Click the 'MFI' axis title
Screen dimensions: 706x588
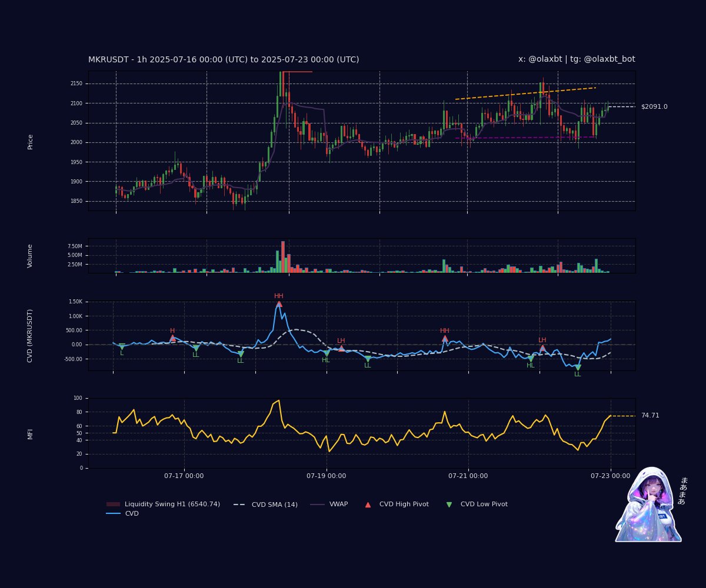(x=30, y=434)
